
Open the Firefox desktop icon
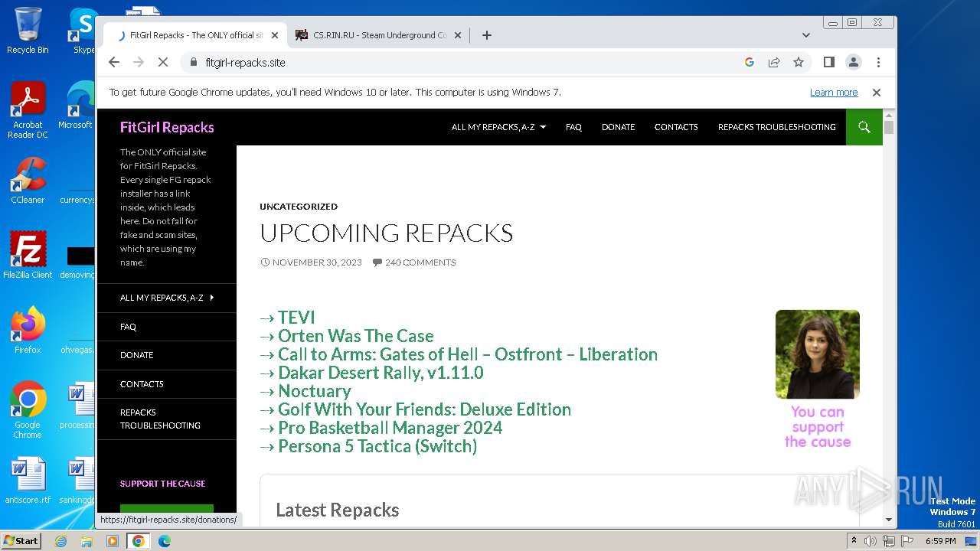coord(28,330)
